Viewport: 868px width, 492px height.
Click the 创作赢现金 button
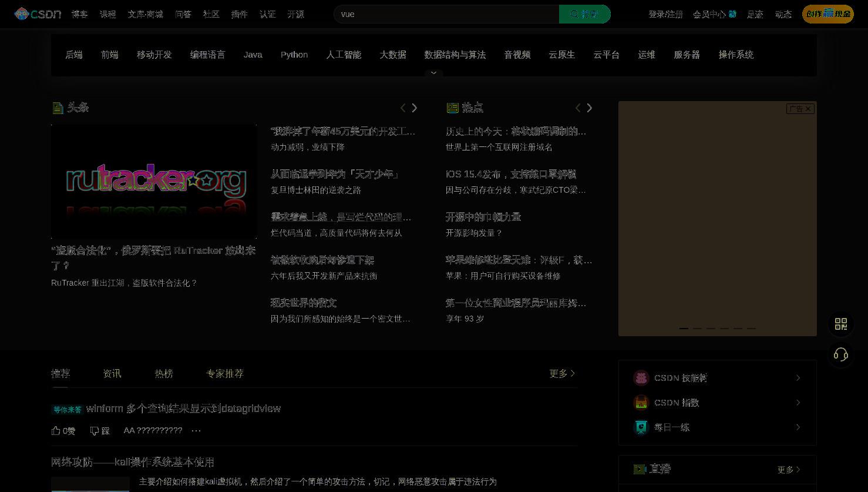[x=828, y=14]
